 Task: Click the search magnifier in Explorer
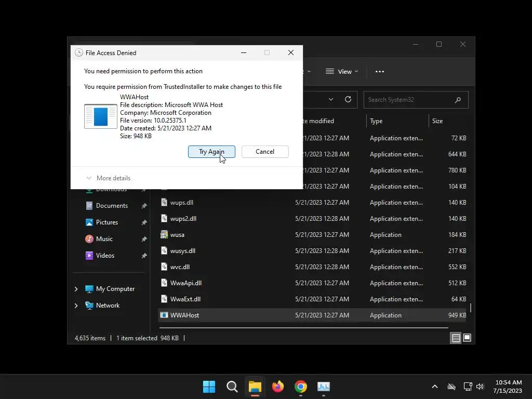tap(458, 100)
